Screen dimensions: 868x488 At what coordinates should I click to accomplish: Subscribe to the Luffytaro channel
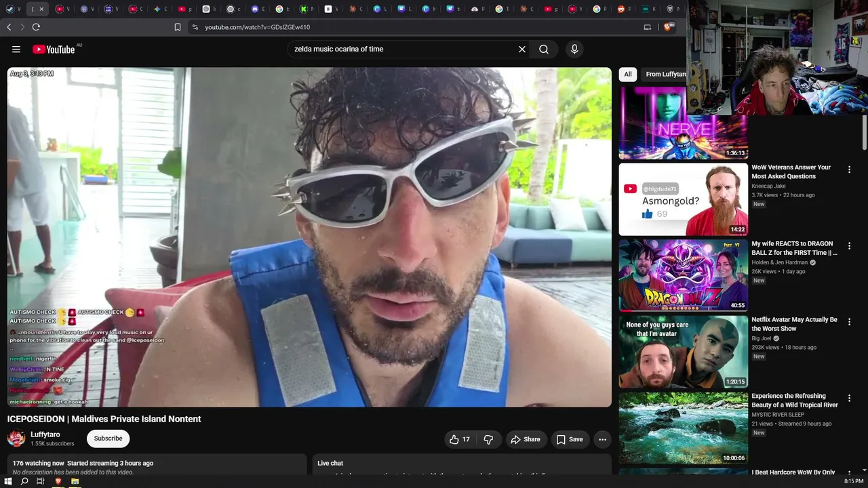point(108,439)
